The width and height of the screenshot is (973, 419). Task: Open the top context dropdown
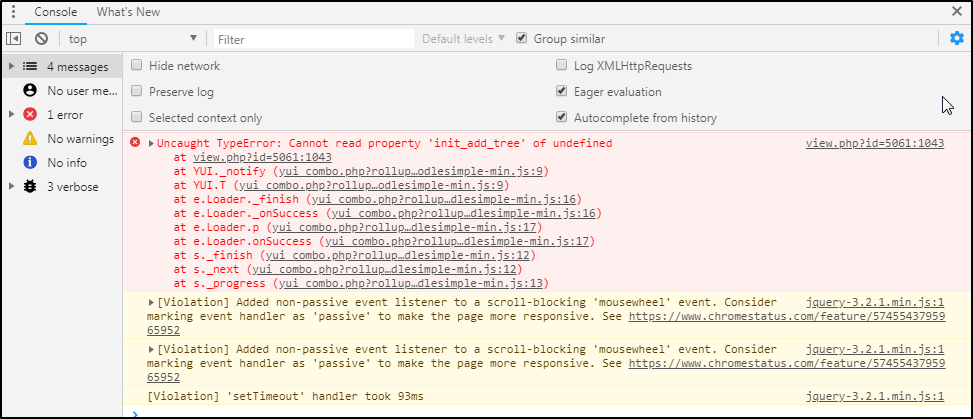point(132,39)
